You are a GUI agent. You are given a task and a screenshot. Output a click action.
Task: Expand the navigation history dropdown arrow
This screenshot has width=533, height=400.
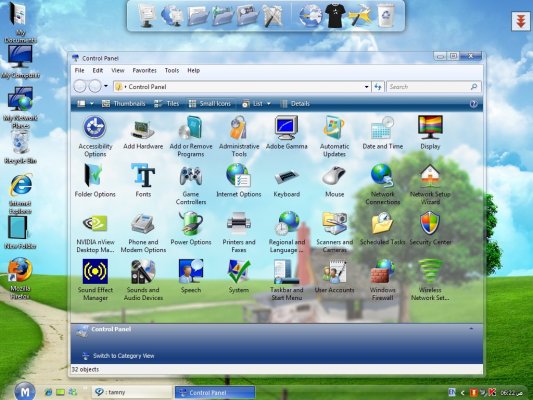[106, 86]
